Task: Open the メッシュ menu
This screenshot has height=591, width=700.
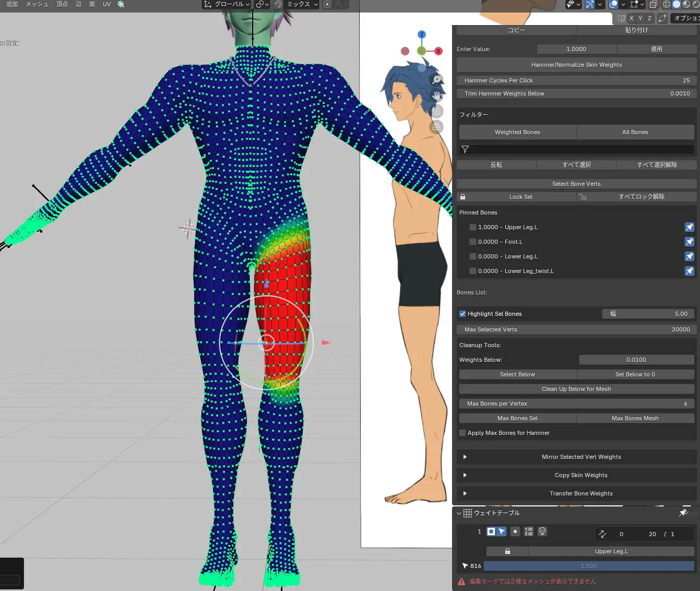Action: [37, 4]
